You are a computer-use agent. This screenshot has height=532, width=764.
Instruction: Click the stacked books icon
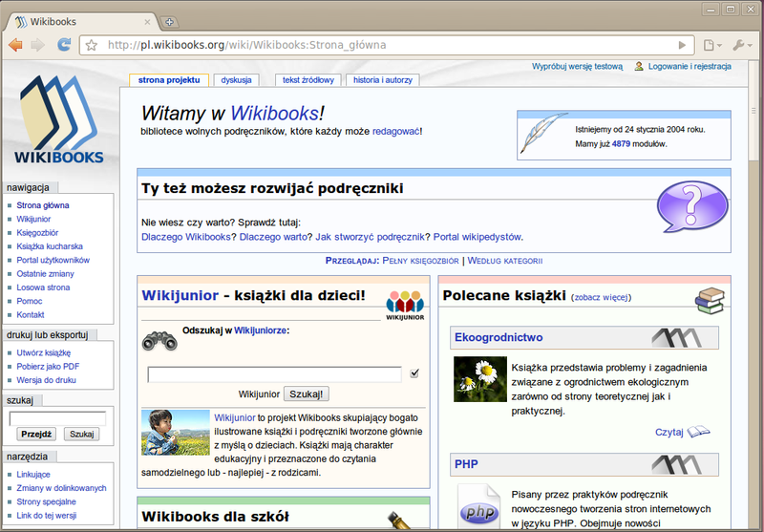tap(710, 301)
